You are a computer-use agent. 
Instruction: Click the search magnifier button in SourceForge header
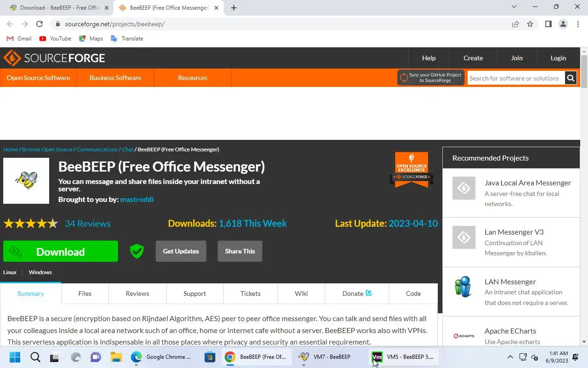click(x=571, y=78)
